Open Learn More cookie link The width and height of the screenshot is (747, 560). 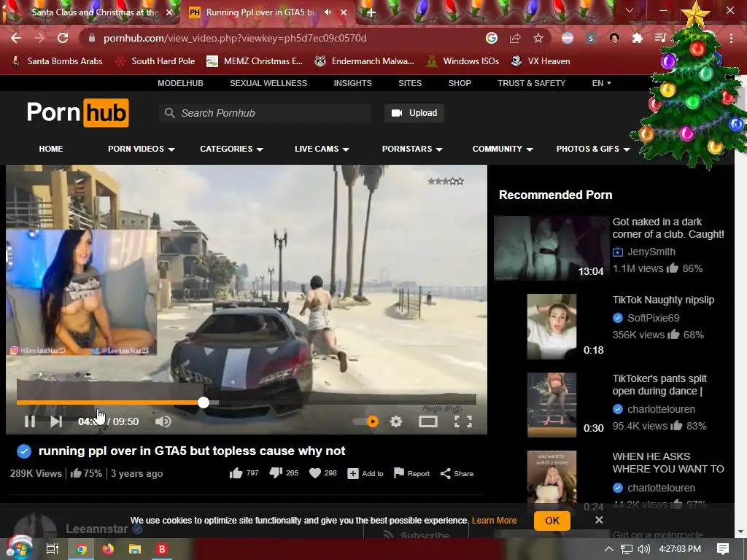tap(494, 521)
